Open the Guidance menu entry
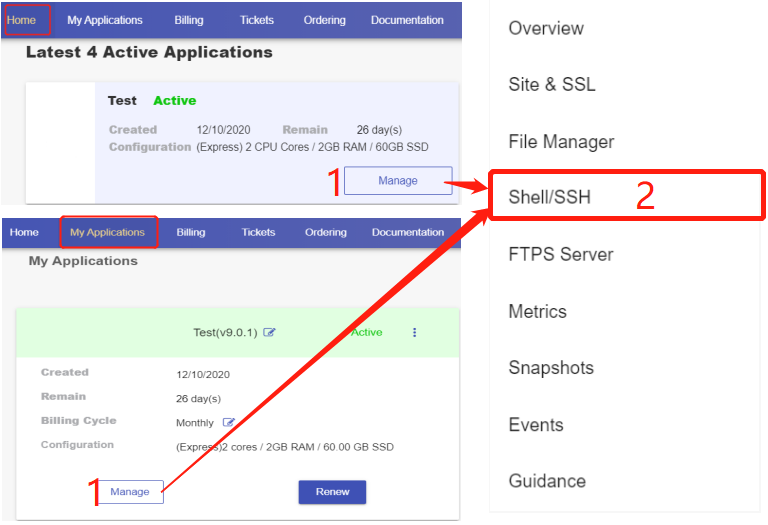Viewport: 768px width, 525px height. (547, 481)
